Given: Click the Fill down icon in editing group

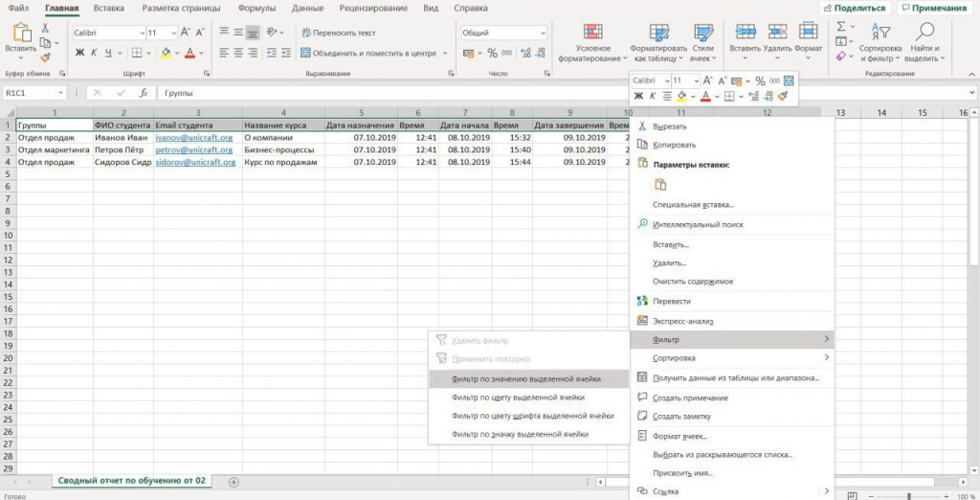Looking at the screenshot, I should 841,42.
